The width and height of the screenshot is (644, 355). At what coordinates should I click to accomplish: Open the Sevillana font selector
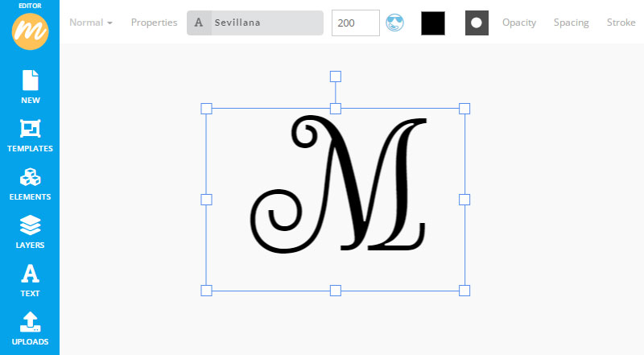255,23
